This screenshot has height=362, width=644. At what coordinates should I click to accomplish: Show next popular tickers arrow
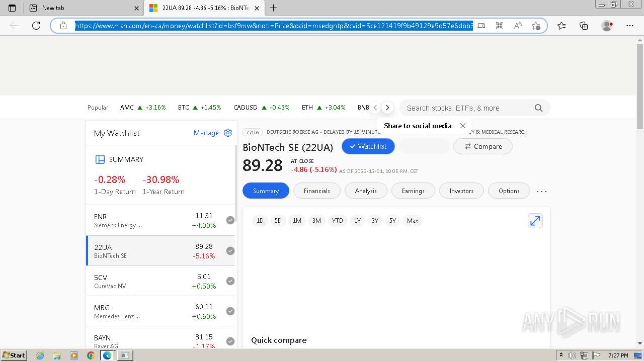(387, 108)
